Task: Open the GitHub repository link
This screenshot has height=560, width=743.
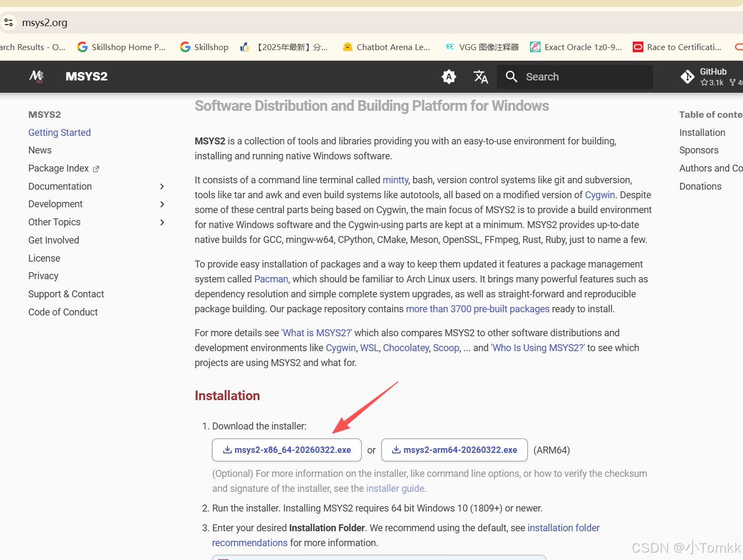Action: click(x=712, y=77)
